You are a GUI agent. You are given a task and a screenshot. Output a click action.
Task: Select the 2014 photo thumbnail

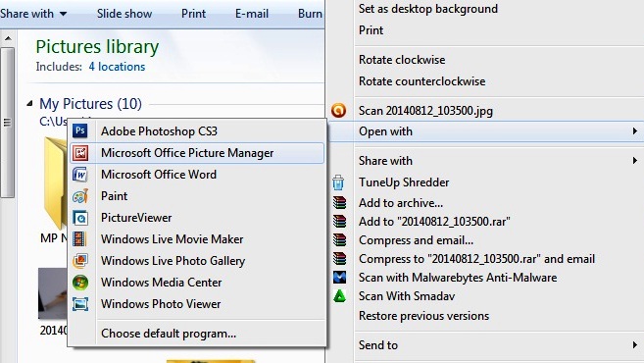coord(53,293)
